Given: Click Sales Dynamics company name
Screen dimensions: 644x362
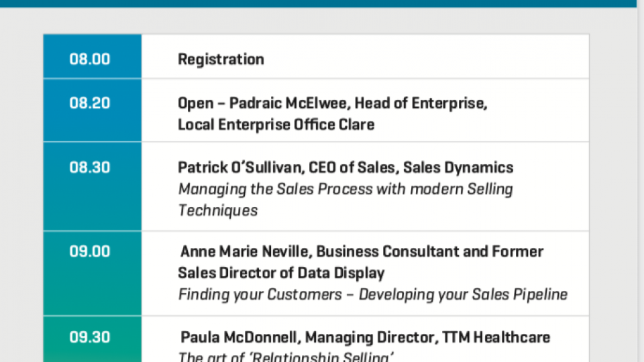Looking at the screenshot, I should [x=458, y=168].
